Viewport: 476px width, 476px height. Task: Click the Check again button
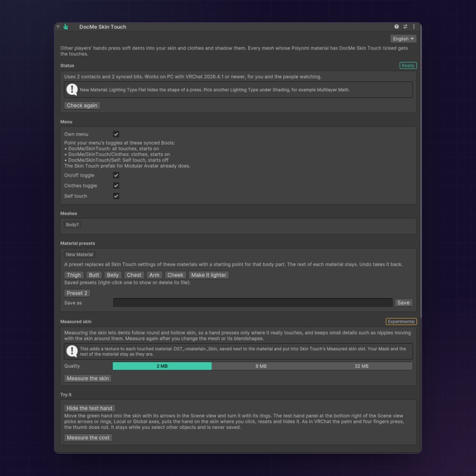tap(82, 106)
